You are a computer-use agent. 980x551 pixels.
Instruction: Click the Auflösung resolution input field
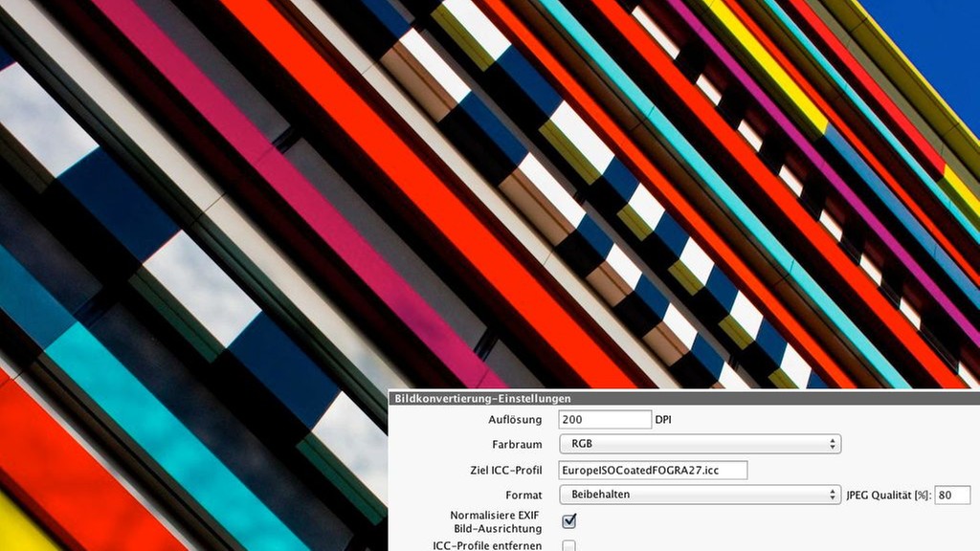(x=604, y=419)
